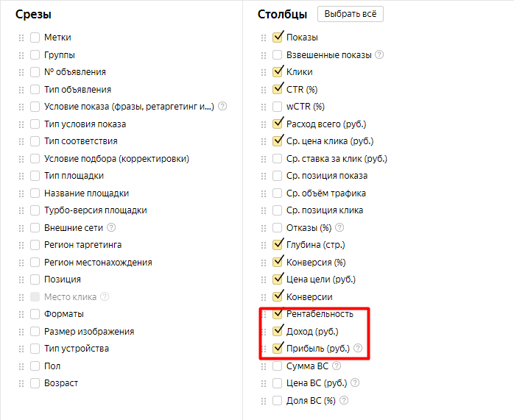Viewport: 514px width, 420px height.
Task: Uncheck the Клики column checkbox
Action: pyautogui.click(x=278, y=71)
